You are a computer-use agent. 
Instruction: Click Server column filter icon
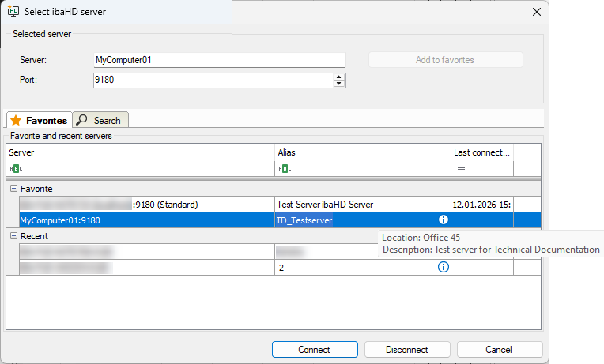pos(16,168)
